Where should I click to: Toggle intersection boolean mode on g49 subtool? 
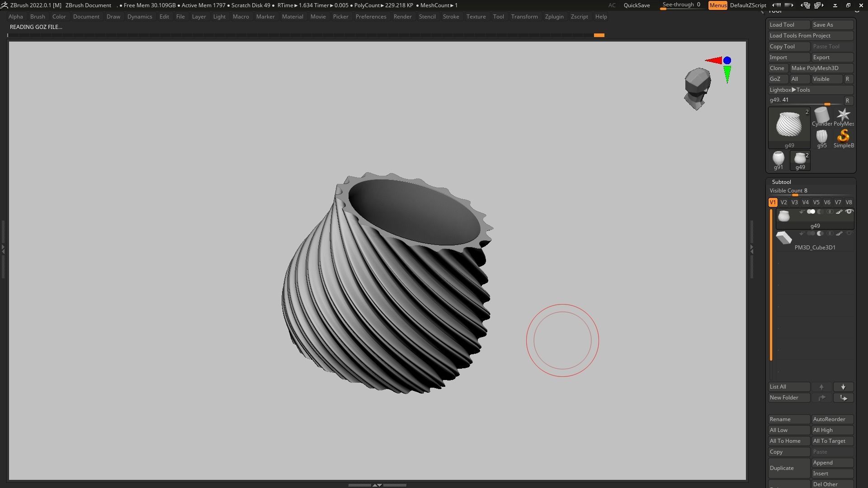[x=830, y=212]
